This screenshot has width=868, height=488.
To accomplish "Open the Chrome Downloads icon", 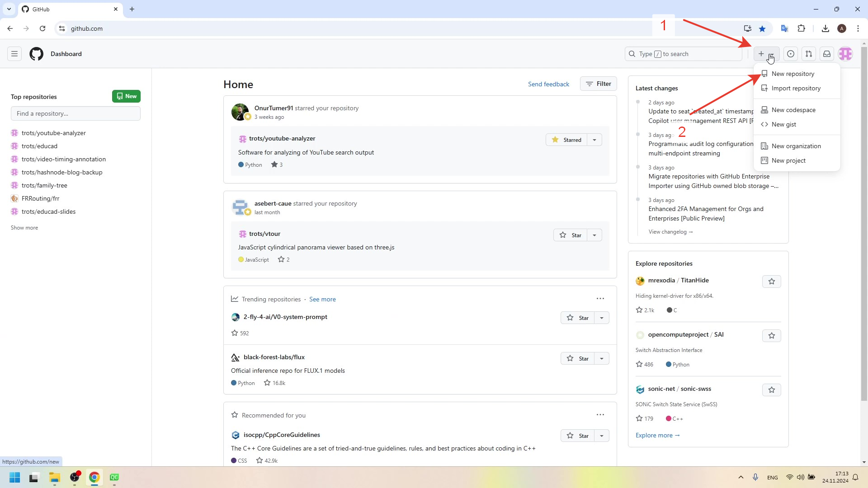I will coord(826,28).
